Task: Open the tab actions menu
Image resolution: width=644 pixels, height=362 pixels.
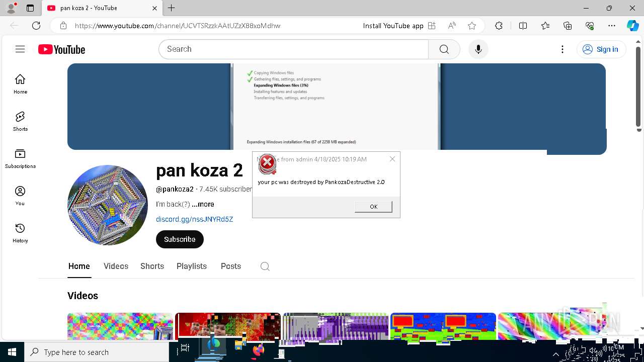Action: pyautogui.click(x=30, y=8)
